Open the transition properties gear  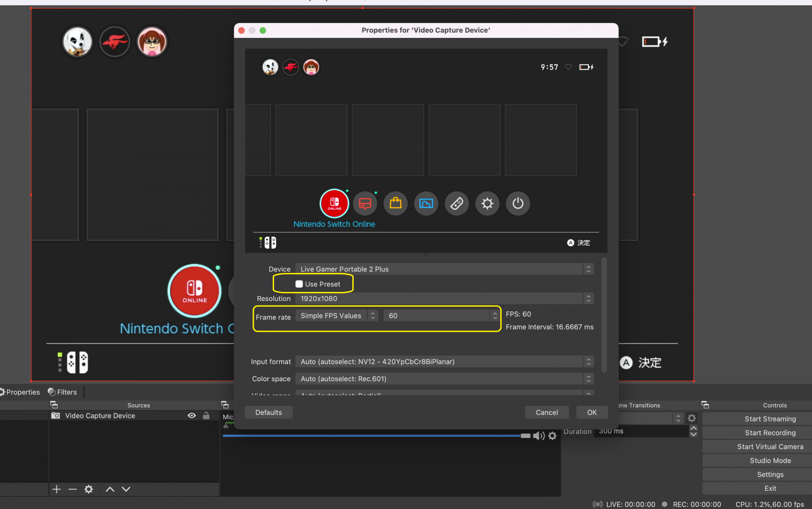(692, 418)
